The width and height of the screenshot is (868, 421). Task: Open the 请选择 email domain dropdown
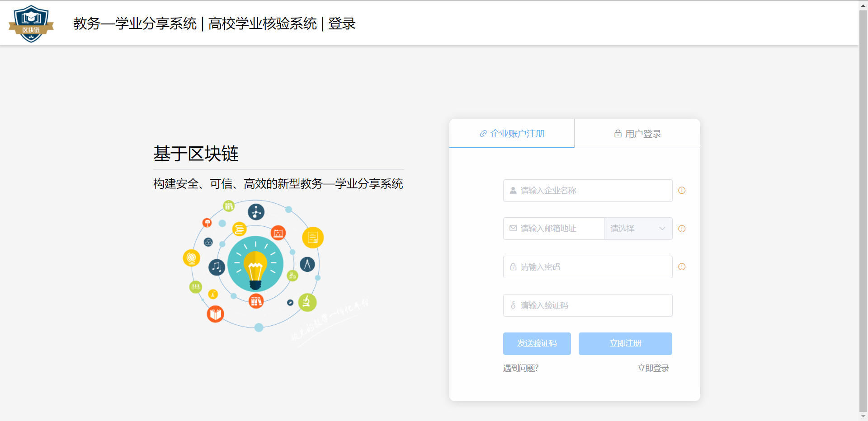[633, 229]
